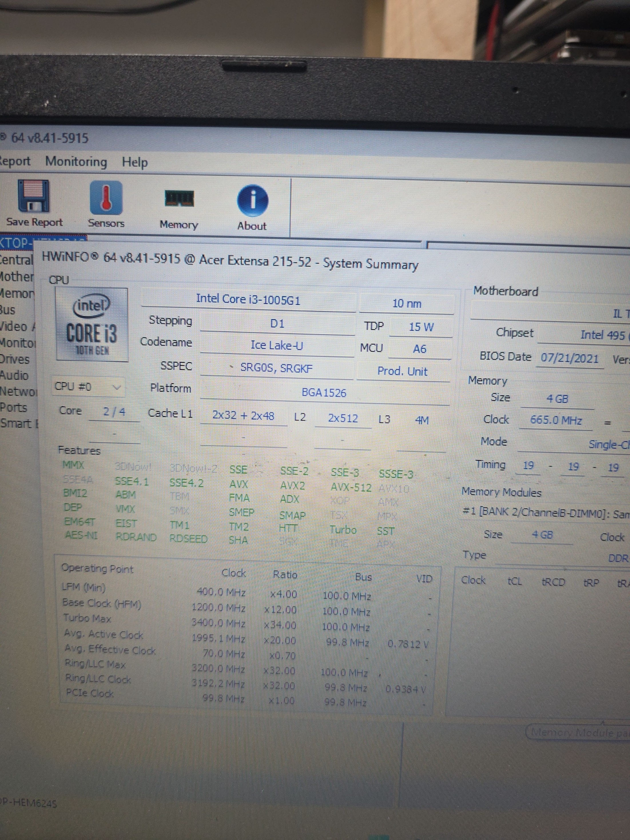Click the LFM (Min) operating point row
630x840 pixels.
point(247,592)
